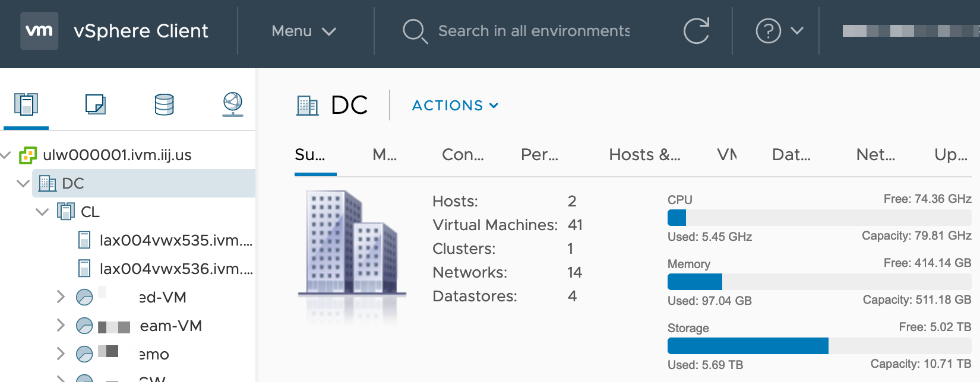The width and height of the screenshot is (980, 382).
Task: Switch to VMs and Templates view
Action: (95, 104)
